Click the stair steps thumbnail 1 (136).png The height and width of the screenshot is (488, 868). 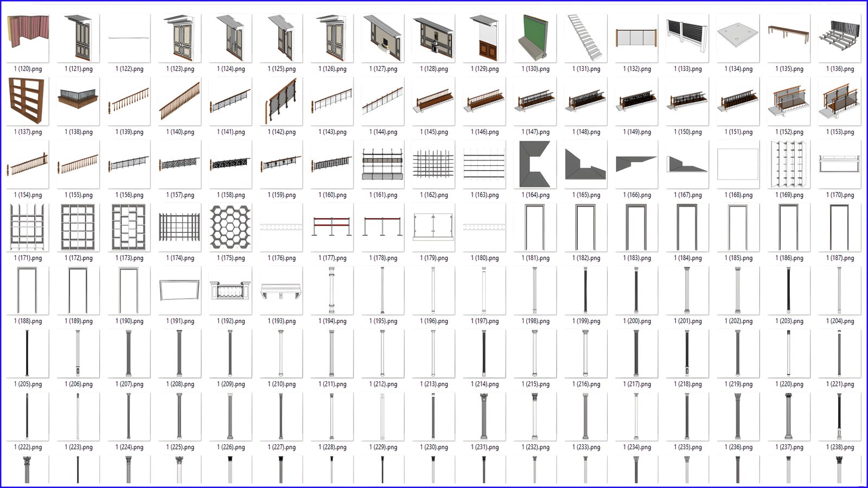[x=839, y=38]
